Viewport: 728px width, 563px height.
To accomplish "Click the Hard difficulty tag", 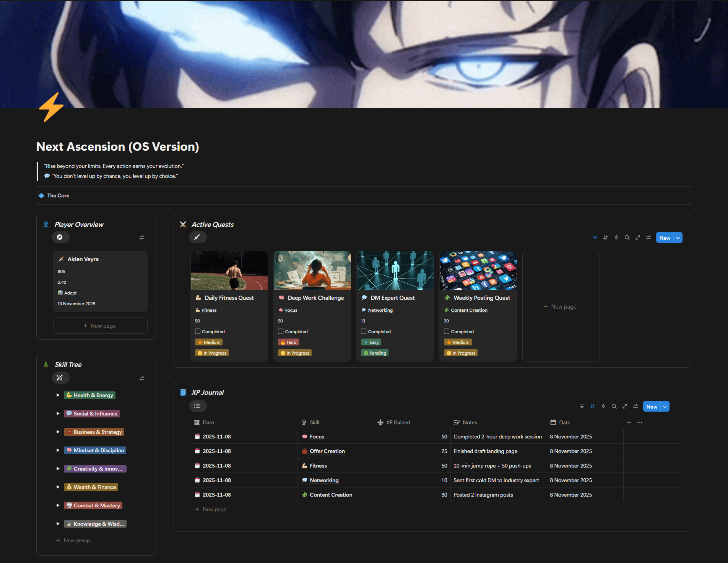I will (x=288, y=342).
